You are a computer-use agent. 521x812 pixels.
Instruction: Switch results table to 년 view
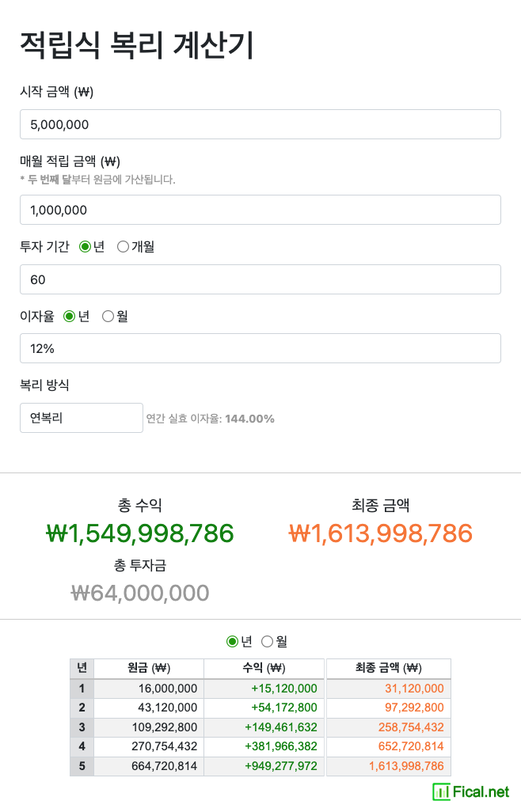[x=232, y=641]
